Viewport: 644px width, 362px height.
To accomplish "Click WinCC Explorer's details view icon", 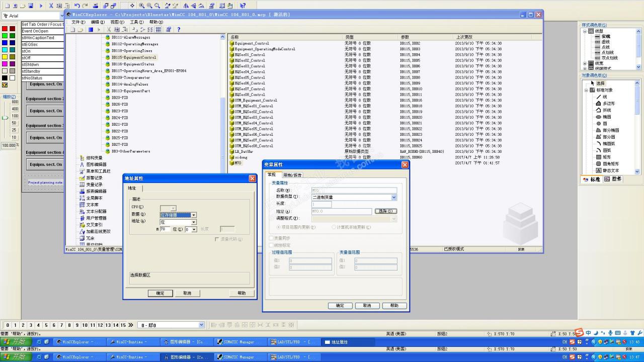I will click(158, 30).
